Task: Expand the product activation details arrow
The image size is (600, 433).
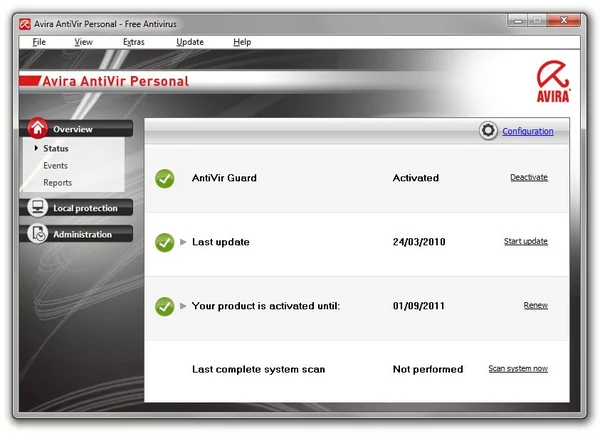Action: pyautogui.click(x=183, y=306)
